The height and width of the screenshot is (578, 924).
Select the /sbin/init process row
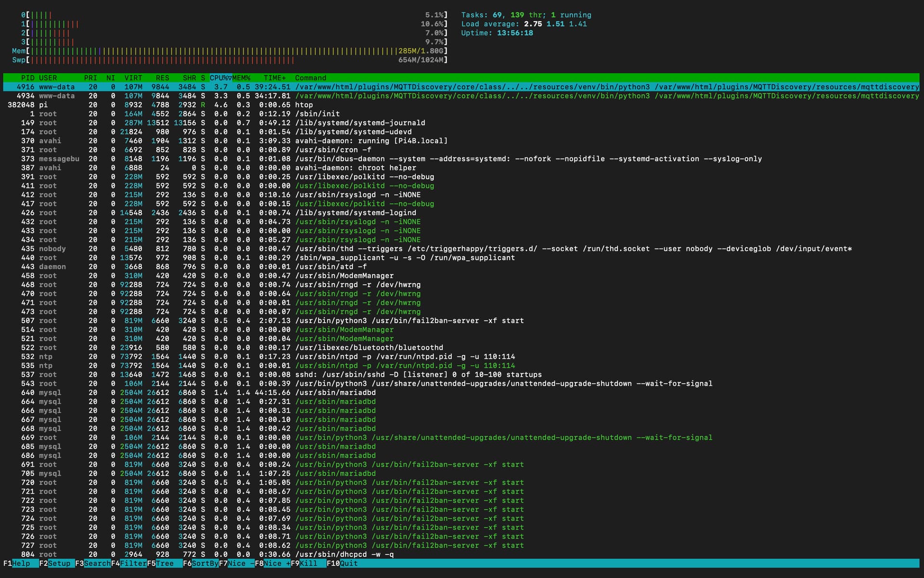(317, 114)
